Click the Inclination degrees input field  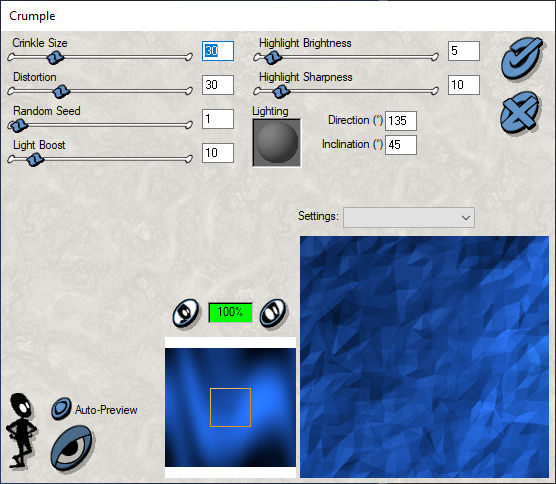click(x=401, y=145)
